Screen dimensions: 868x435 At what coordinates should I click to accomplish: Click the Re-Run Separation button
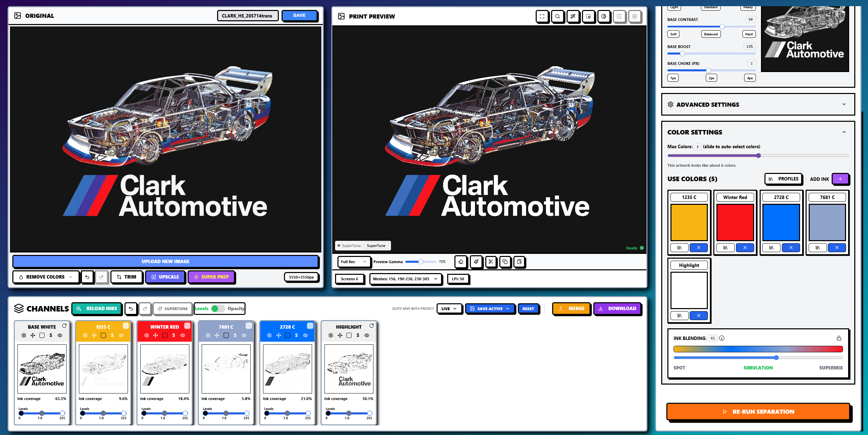pyautogui.click(x=758, y=412)
